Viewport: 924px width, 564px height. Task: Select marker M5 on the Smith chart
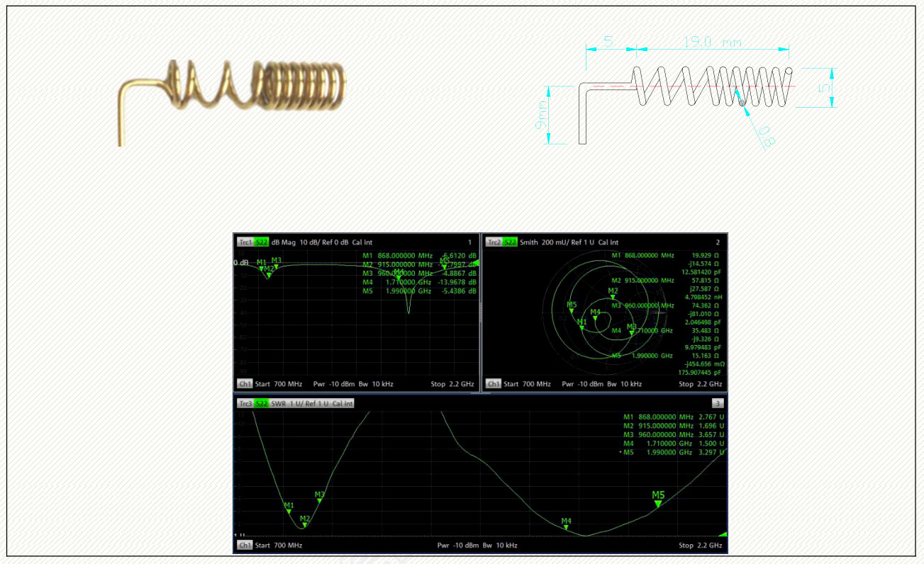pos(572,308)
